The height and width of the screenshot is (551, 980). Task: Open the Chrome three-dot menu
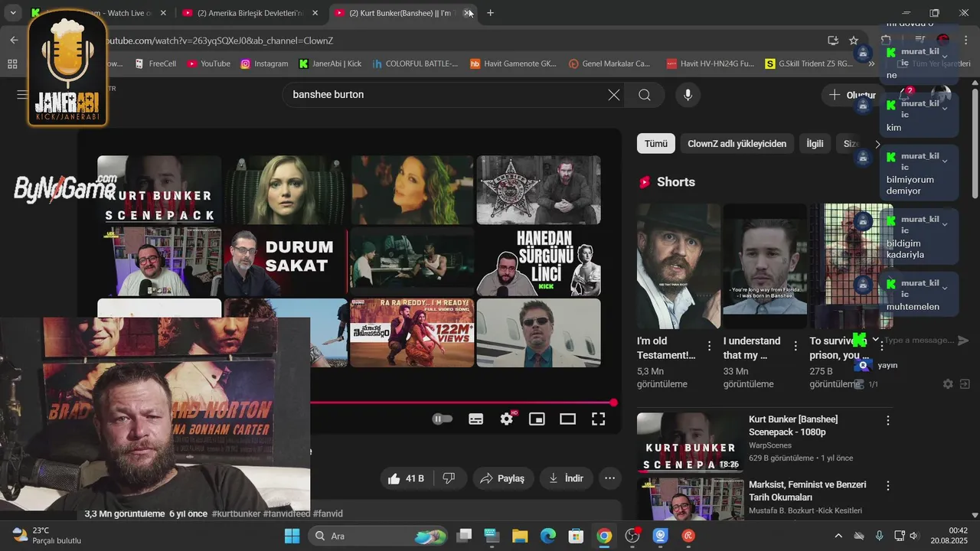965,40
